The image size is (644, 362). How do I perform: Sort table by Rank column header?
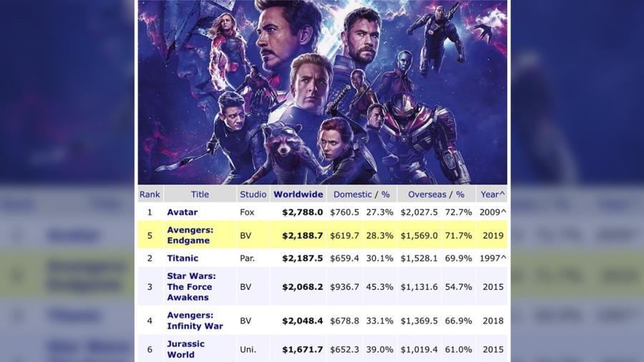150,194
